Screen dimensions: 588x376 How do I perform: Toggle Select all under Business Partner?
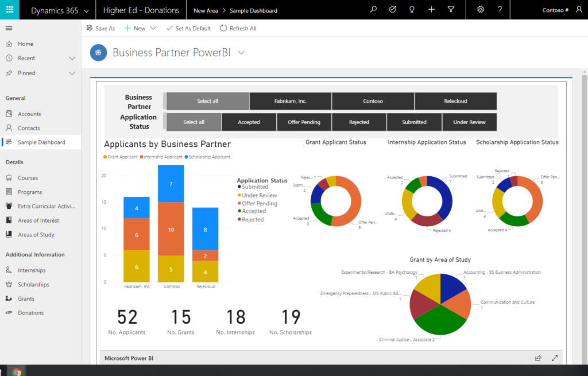(207, 100)
